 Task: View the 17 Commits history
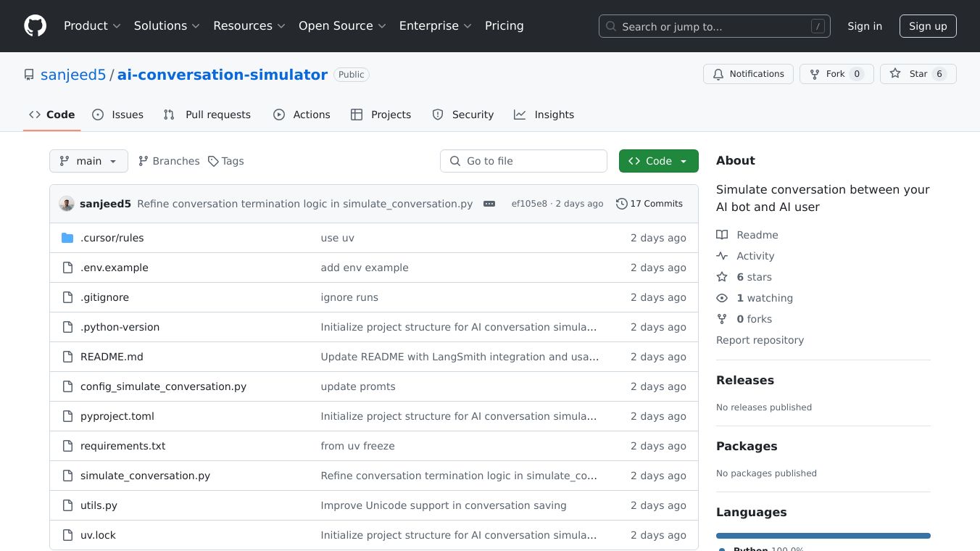point(649,204)
